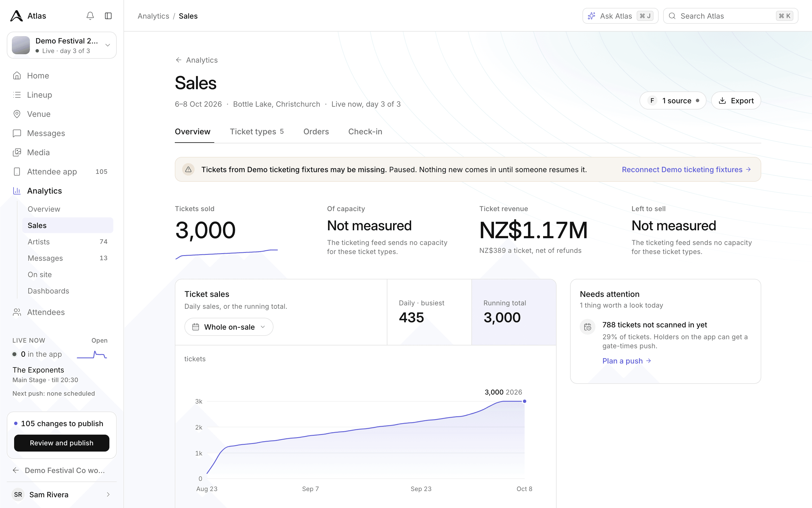Open Messages analytics with 13 badge
Image resolution: width=812 pixels, height=508 pixels.
(67, 258)
